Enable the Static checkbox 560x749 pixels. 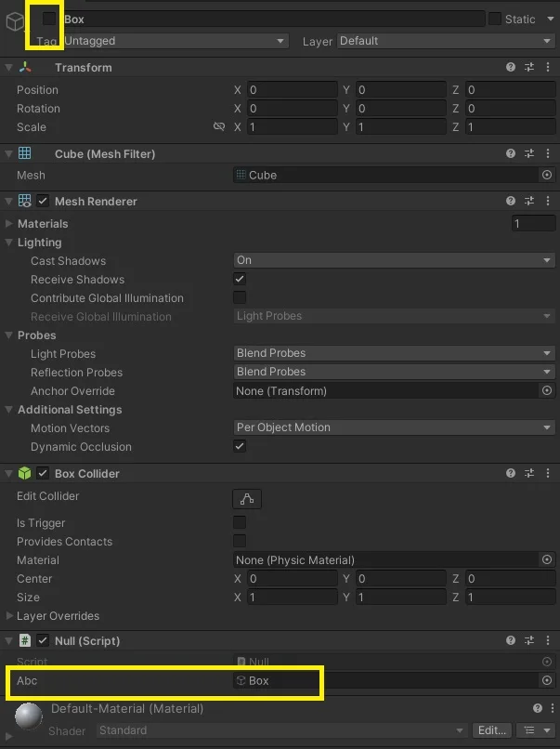[495, 19]
